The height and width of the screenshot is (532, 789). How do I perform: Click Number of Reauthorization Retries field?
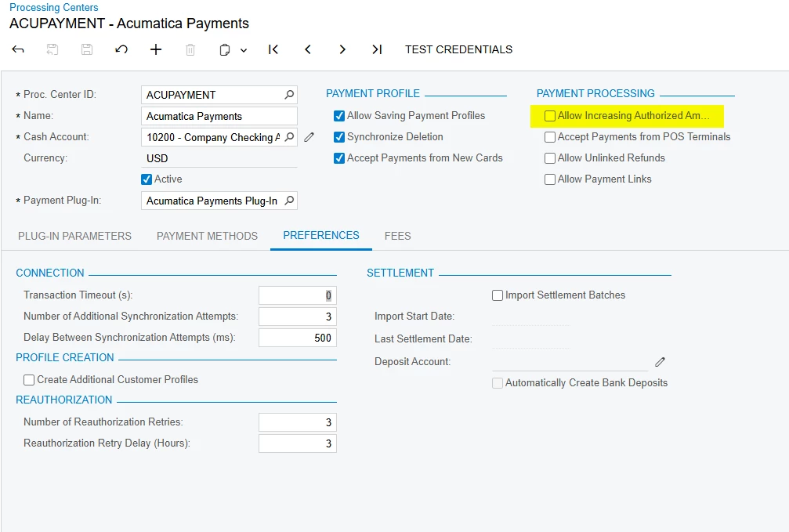tap(298, 422)
